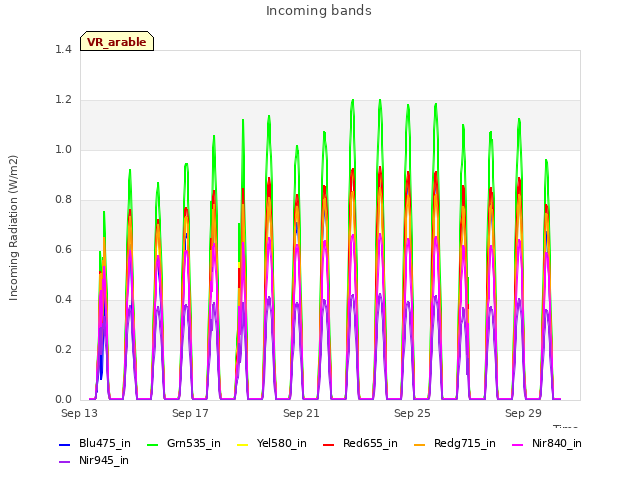This screenshot has height=480, width=640.
Task: Click the 1.0 y-axis tick label
Action: (64, 150)
